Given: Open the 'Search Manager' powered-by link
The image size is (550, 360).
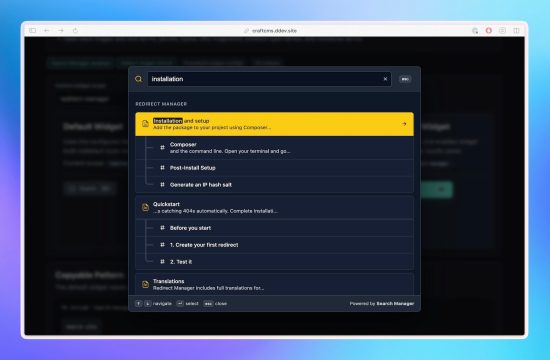Looking at the screenshot, I should pos(395,304).
